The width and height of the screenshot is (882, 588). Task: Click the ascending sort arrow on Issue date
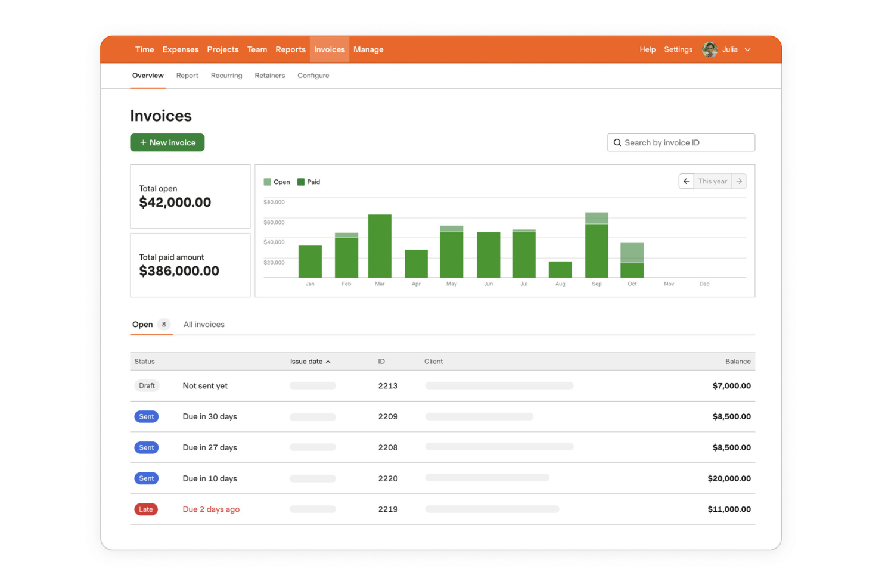pyautogui.click(x=328, y=361)
